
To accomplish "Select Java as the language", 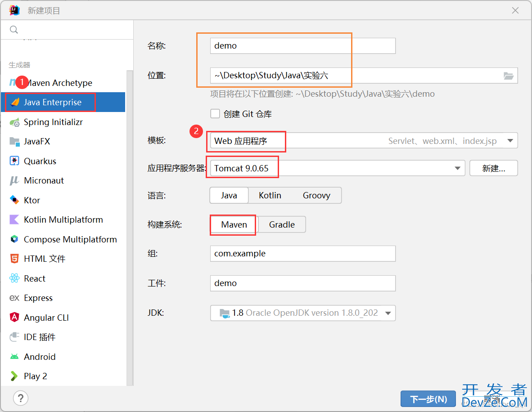I will pyautogui.click(x=229, y=195).
